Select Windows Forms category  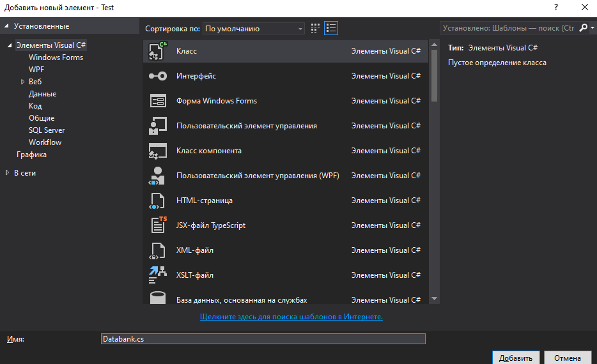point(56,57)
